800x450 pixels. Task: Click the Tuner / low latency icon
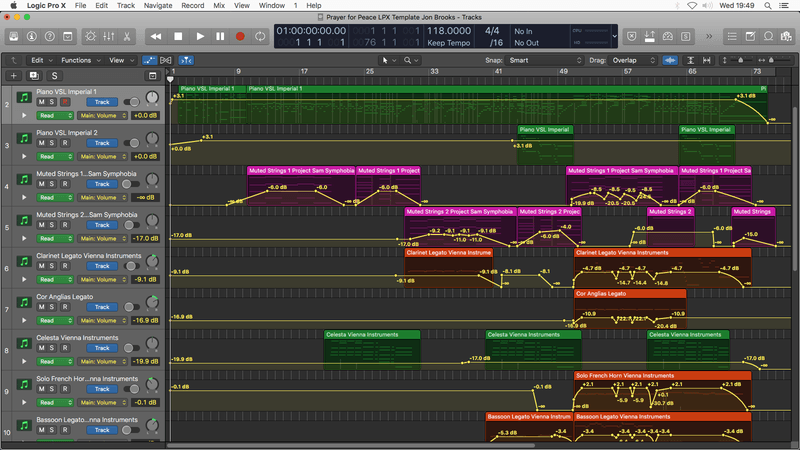click(649, 36)
